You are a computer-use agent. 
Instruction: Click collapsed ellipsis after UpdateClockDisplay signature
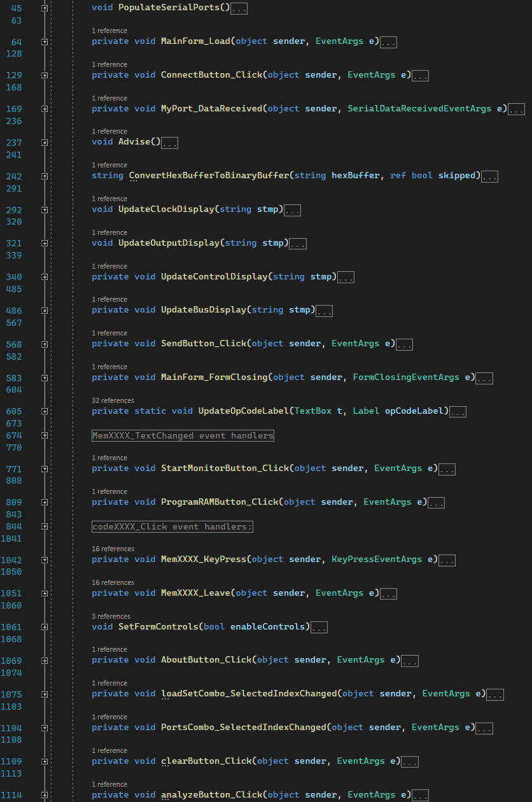293,210
